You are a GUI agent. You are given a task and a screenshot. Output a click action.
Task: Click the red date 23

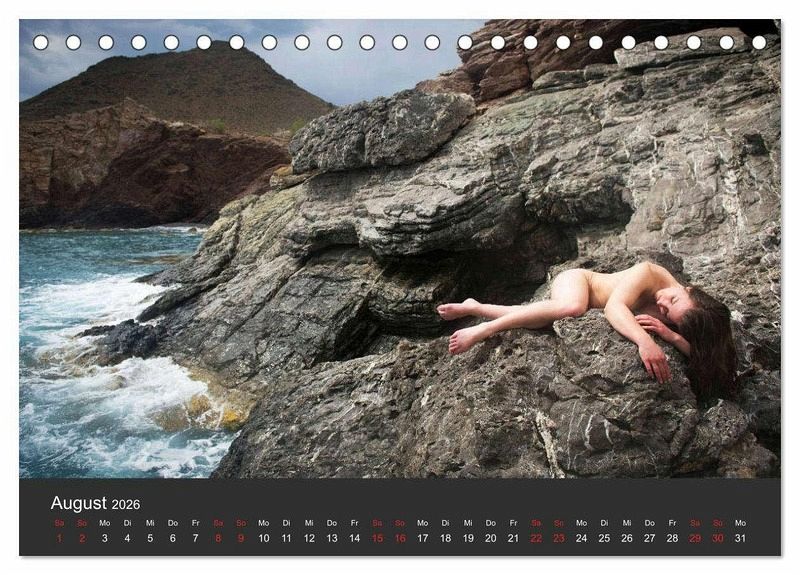559,538
